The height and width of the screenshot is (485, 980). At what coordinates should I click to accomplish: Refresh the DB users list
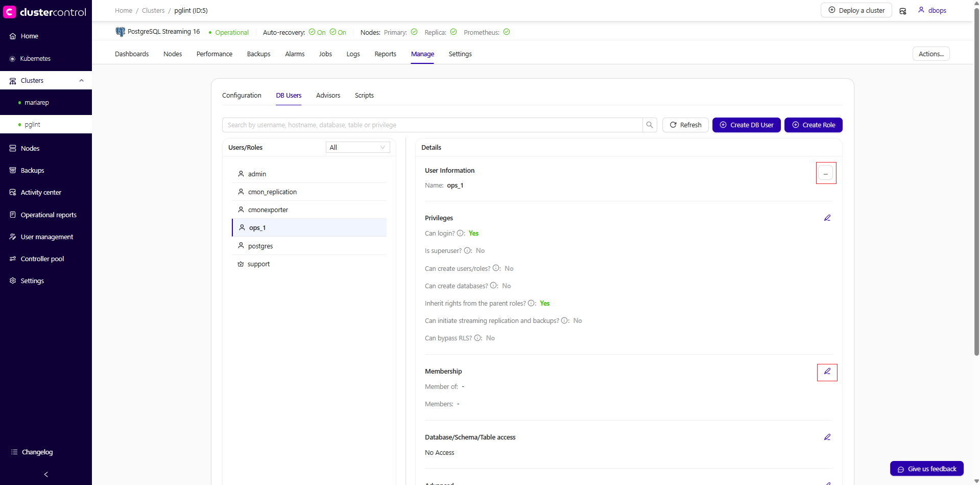click(685, 125)
